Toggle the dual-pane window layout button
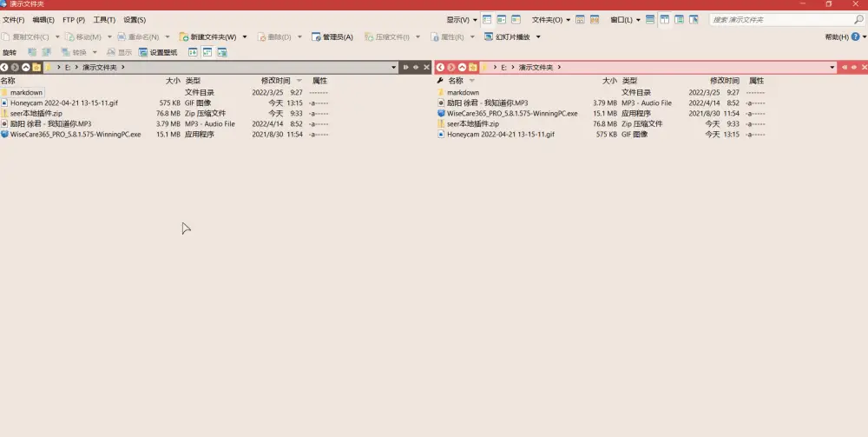 click(x=665, y=19)
